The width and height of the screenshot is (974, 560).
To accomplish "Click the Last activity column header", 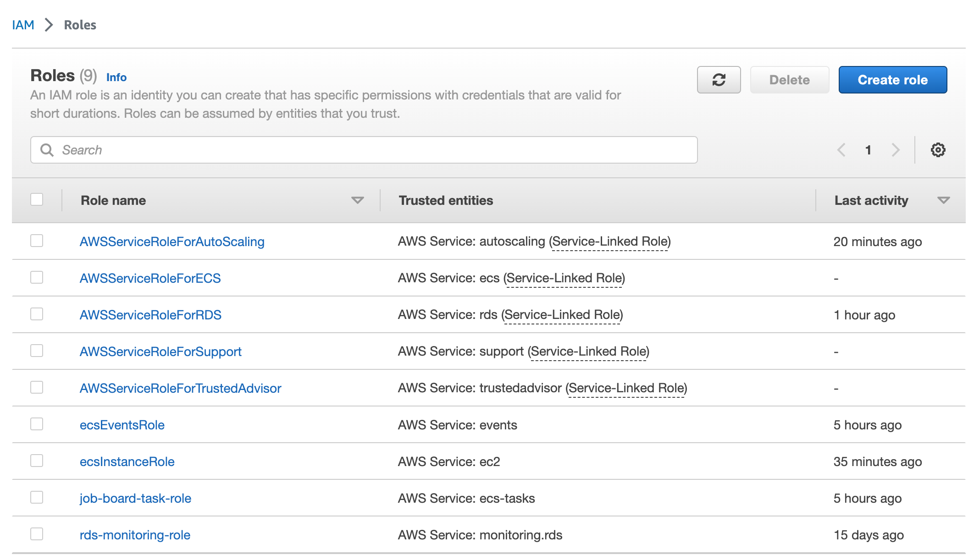I will (871, 200).
